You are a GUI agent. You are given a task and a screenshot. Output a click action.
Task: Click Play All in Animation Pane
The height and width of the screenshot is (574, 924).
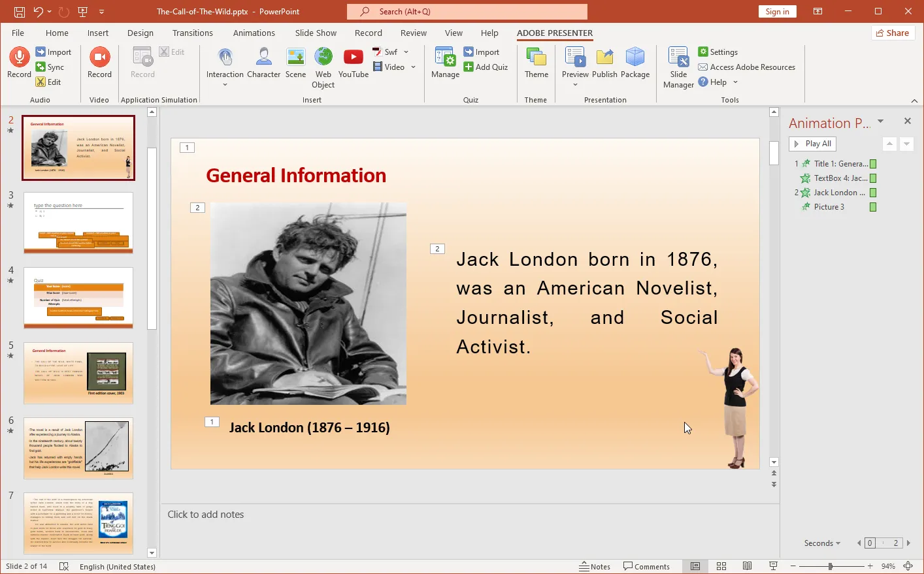(x=812, y=144)
